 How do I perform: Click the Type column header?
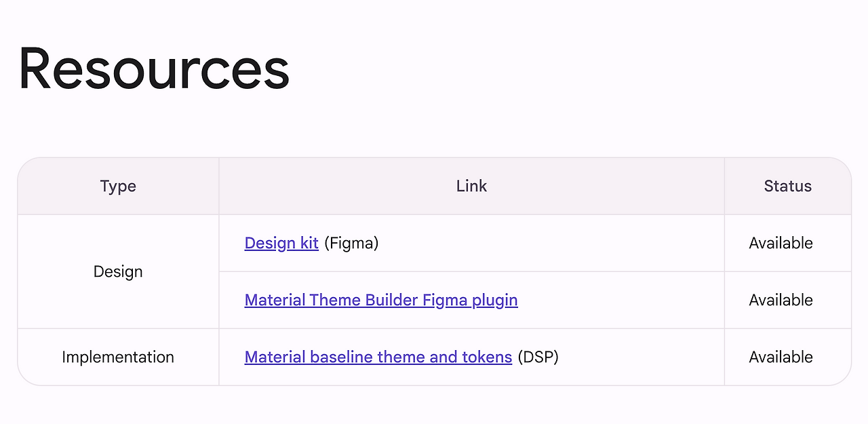(x=118, y=186)
